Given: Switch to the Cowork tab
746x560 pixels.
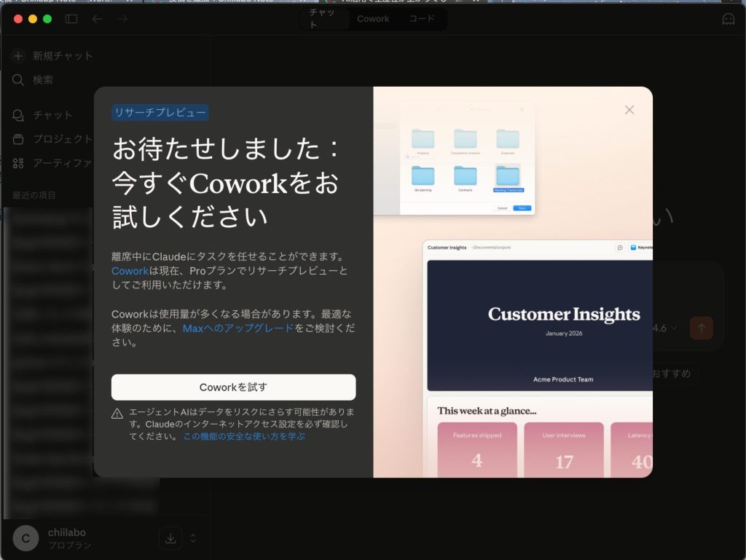Looking at the screenshot, I should (373, 19).
